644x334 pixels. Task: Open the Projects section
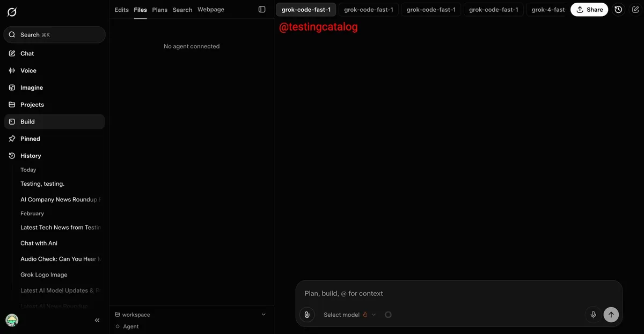point(32,104)
